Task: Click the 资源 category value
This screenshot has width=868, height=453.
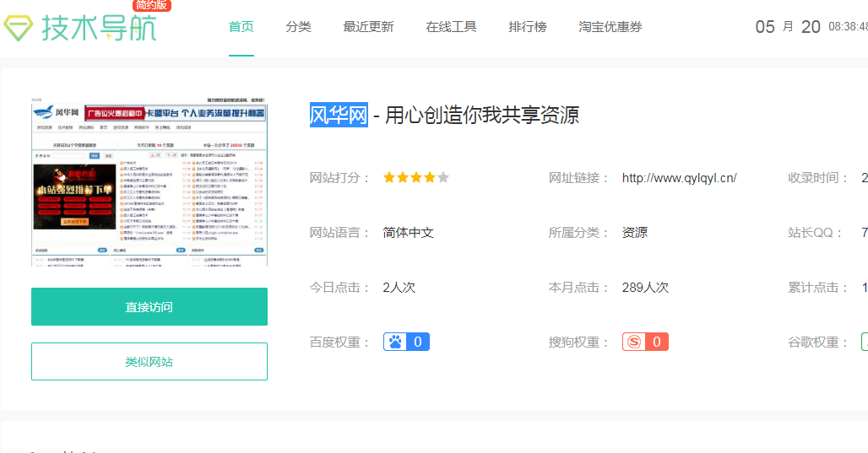Action: [634, 232]
